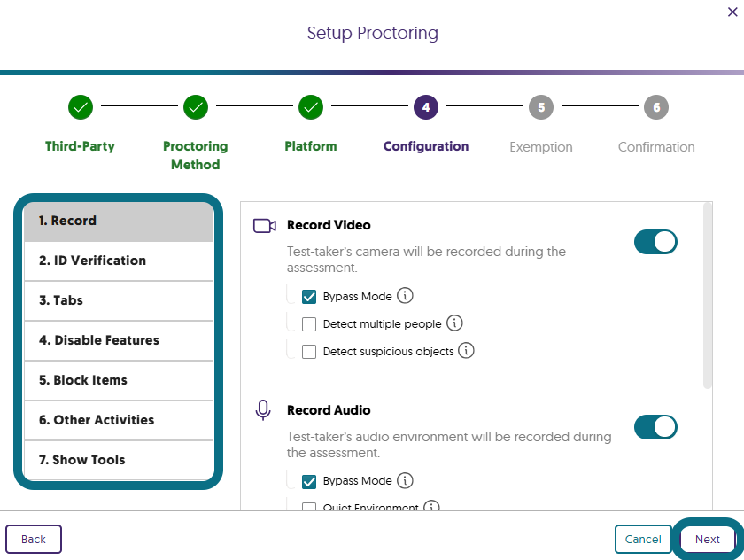Click the Third-Party step label
Image resolution: width=744 pixels, height=560 pixels.
click(x=81, y=146)
